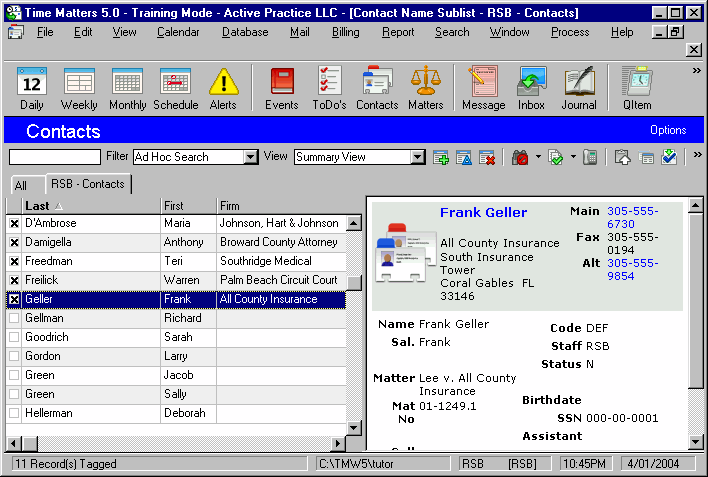Open the Journal
This screenshot has width=708, height=477.
point(579,89)
